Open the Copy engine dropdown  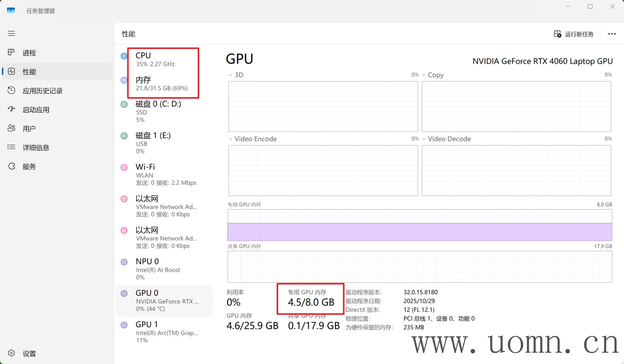click(424, 75)
